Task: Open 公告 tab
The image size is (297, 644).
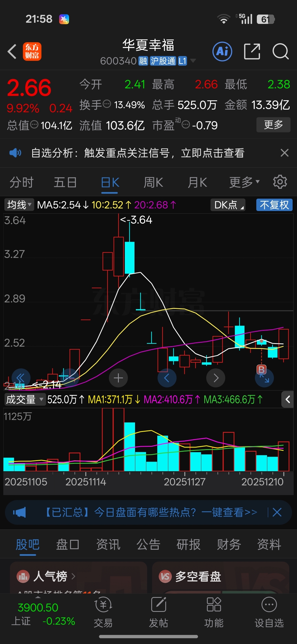Action: (x=148, y=544)
